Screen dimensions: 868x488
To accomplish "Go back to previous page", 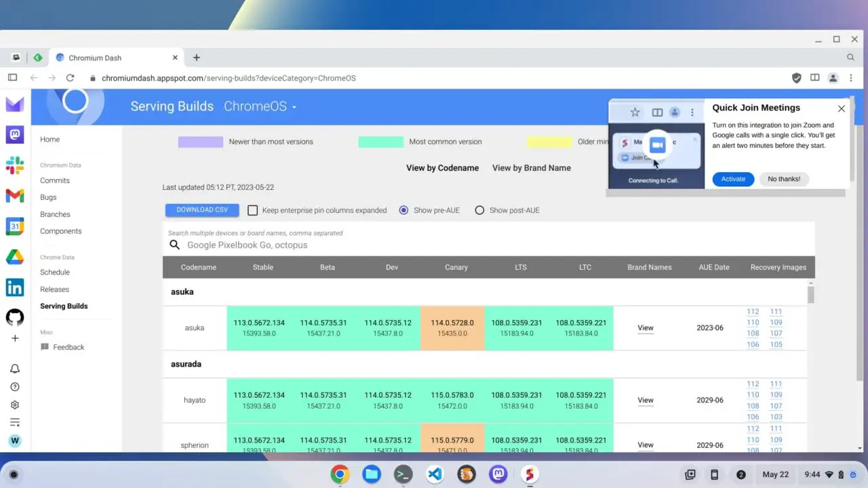I will tap(34, 78).
